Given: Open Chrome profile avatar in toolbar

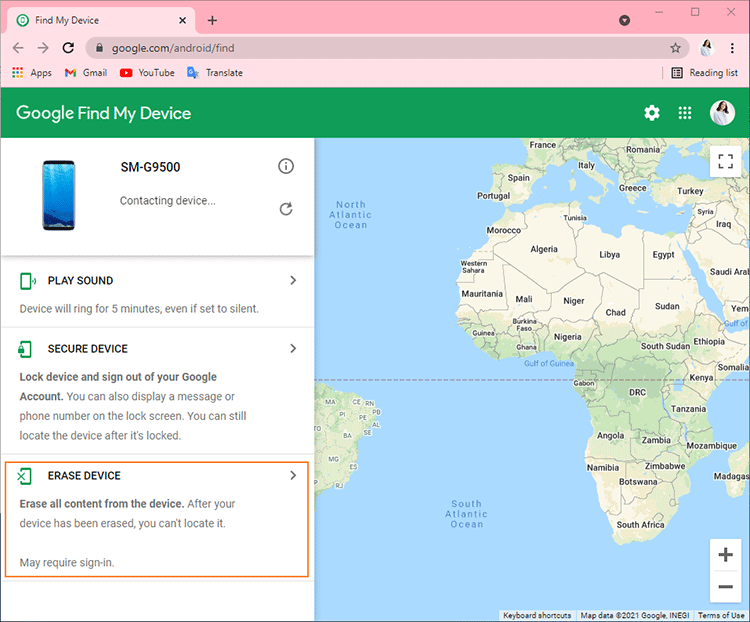Looking at the screenshot, I should click(707, 48).
